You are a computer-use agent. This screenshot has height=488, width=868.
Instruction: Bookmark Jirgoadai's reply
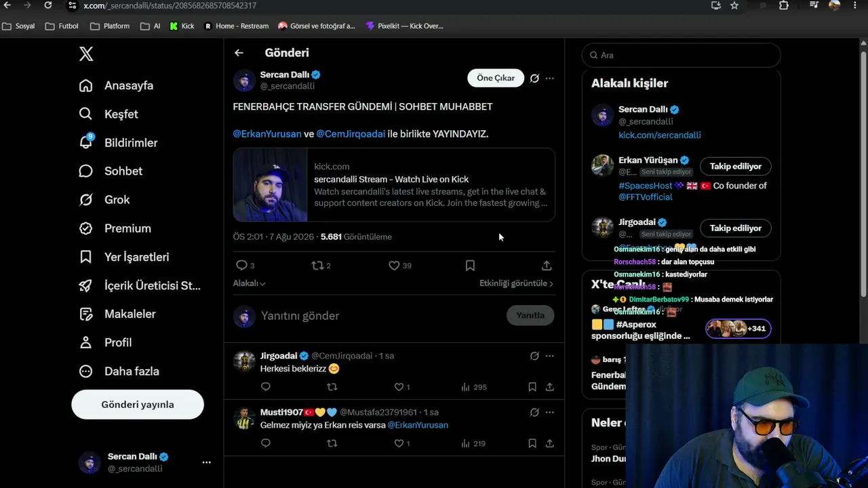click(x=532, y=387)
